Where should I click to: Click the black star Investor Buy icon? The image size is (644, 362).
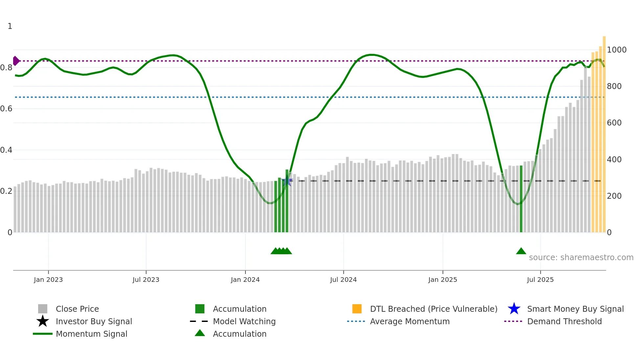click(43, 321)
